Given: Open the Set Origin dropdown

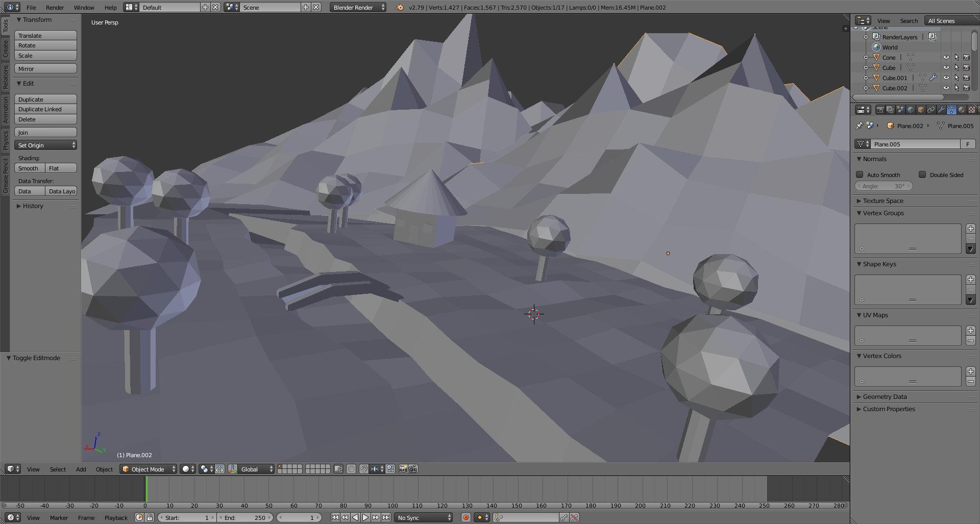Looking at the screenshot, I should coord(45,145).
